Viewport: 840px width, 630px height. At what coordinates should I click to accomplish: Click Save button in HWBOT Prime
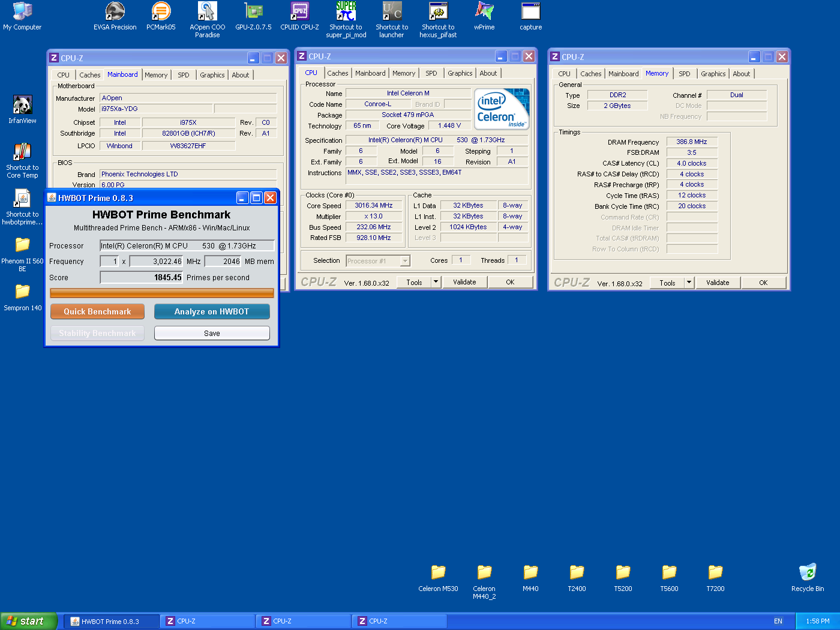coord(212,333)
